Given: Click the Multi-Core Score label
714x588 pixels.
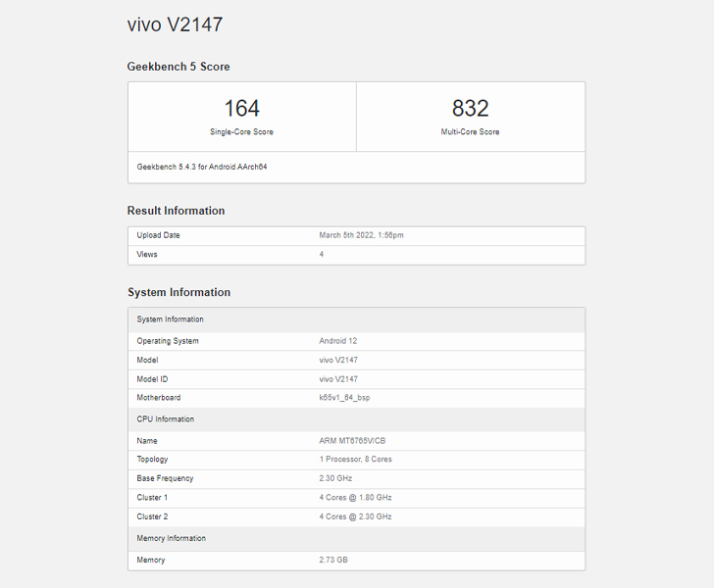Looking at the screenshot, I should 471,132.
